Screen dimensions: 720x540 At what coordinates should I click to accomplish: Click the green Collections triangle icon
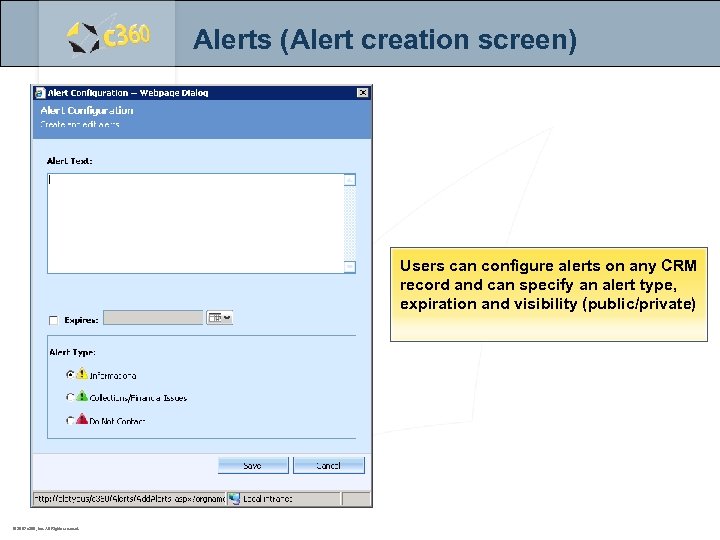click(x=82, y=396)
